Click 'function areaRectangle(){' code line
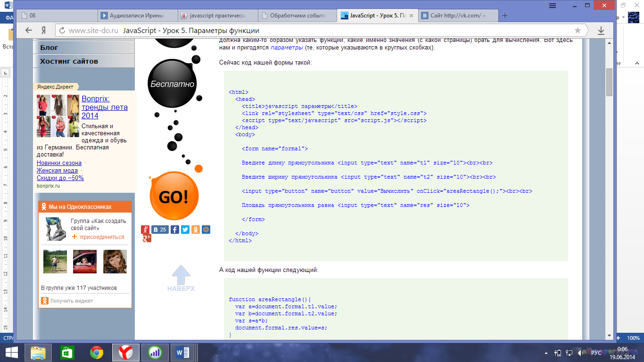The image size is (644, 362). point(270,299)
